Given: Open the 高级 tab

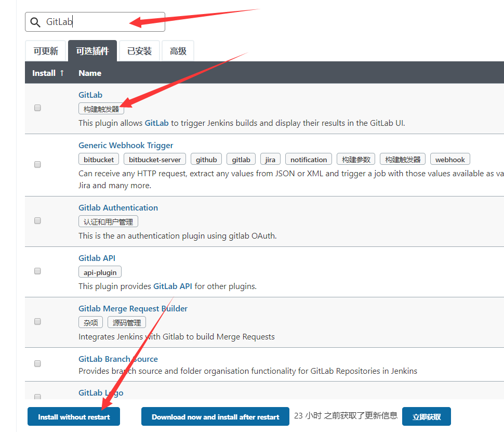Looking at the screenshot, I should point(178,51).
